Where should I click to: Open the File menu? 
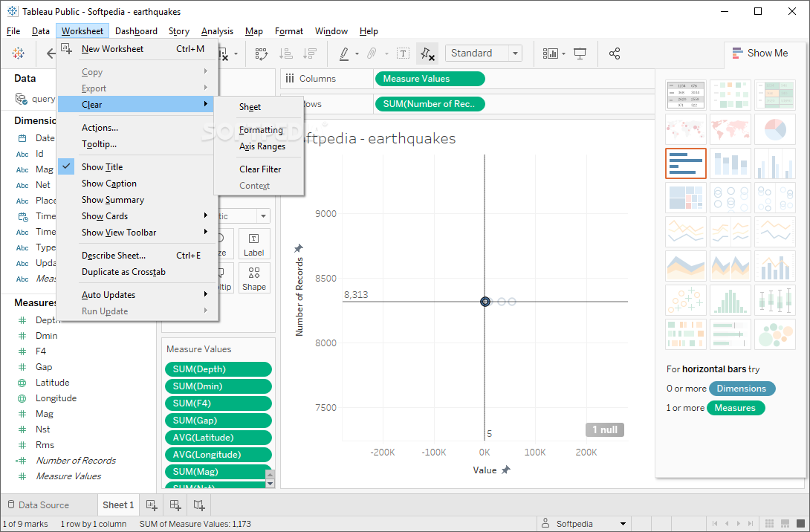pos(13,31)
